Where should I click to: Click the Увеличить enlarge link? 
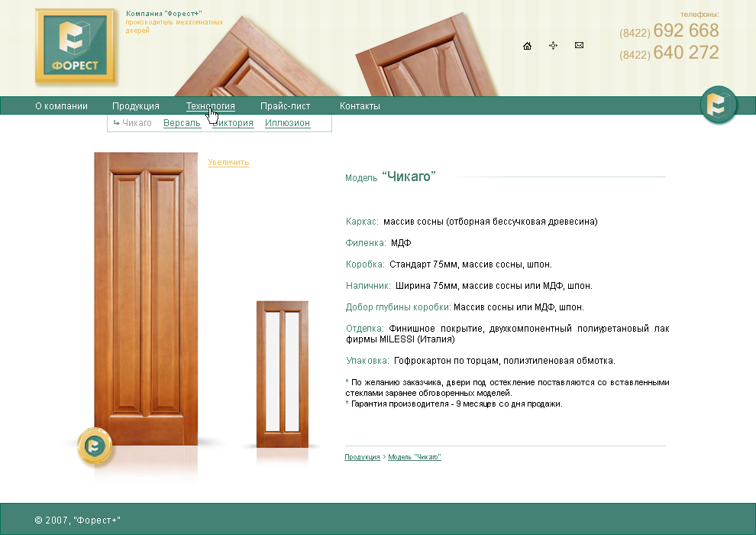pos(228,162)
